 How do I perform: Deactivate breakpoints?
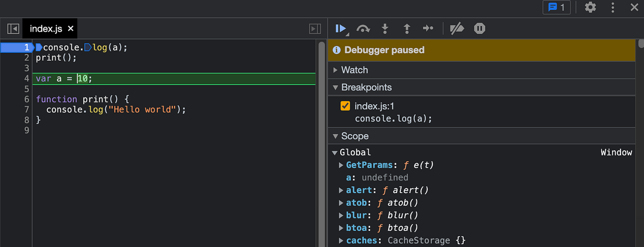[x=457, y=28]
